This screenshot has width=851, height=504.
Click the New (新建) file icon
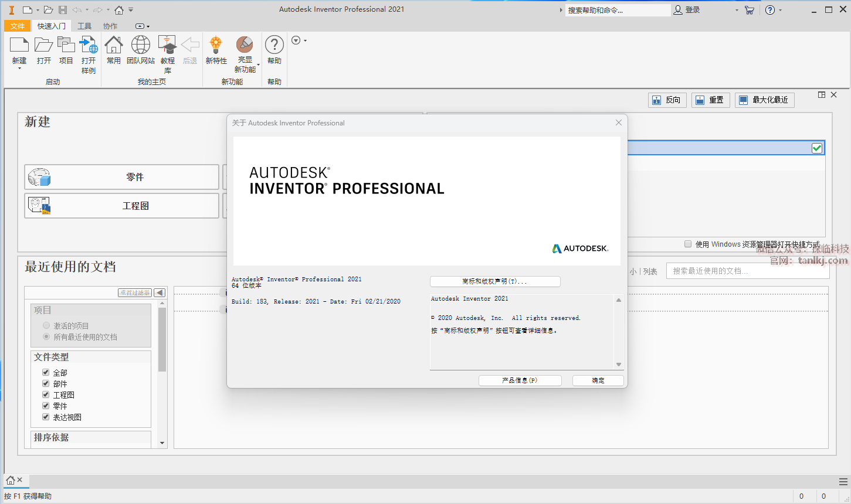click(x=19, y=46)
